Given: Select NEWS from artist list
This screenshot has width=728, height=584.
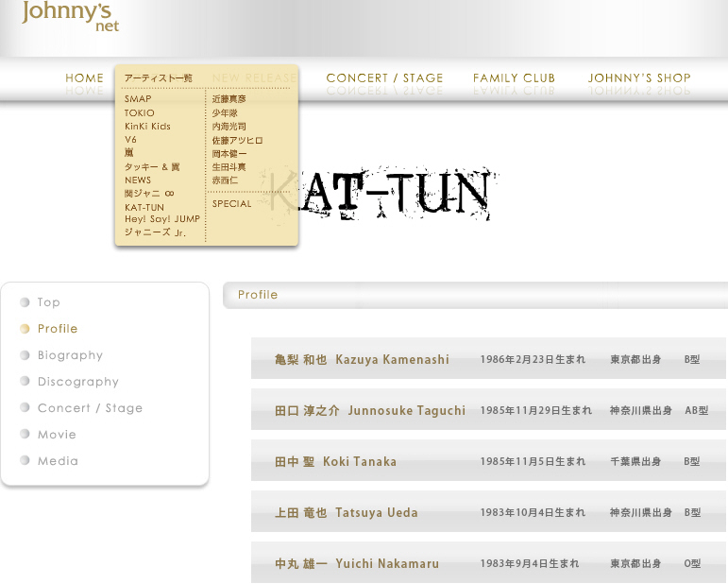Looking at the screenshot, I should coord(138,180).
